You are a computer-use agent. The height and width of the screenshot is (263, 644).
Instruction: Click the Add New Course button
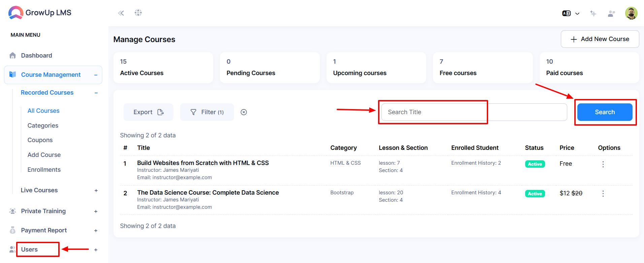point(600,39)
